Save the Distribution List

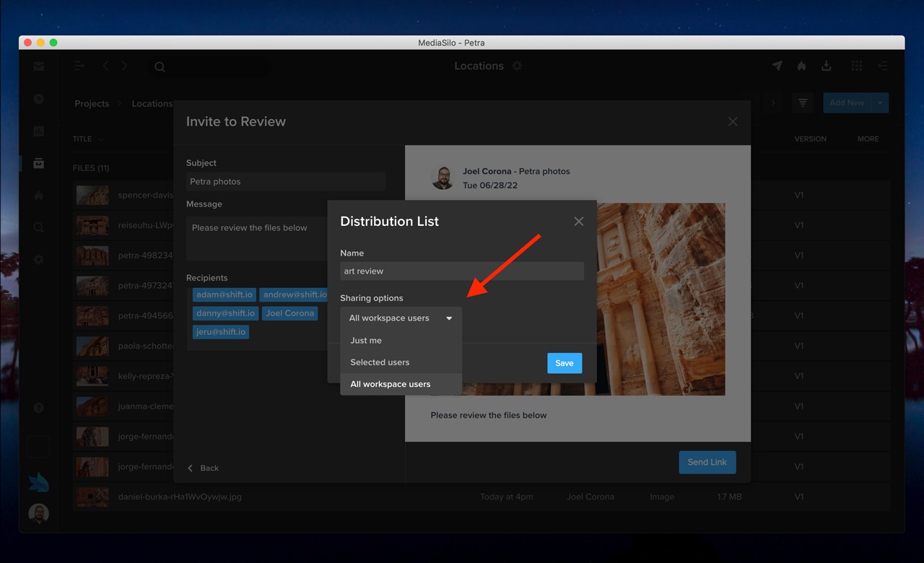tap(565, 362)
